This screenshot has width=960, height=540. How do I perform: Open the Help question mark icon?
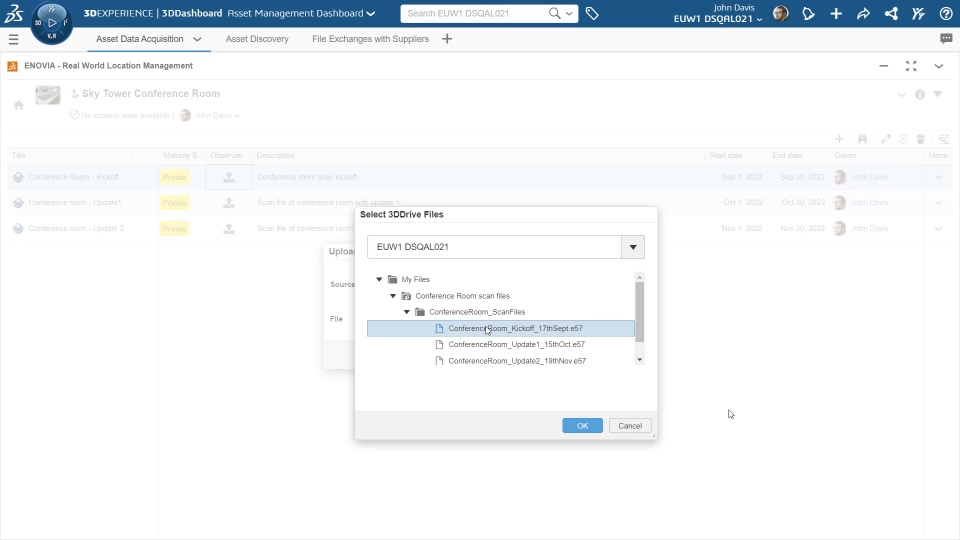(x=946, y=13)
